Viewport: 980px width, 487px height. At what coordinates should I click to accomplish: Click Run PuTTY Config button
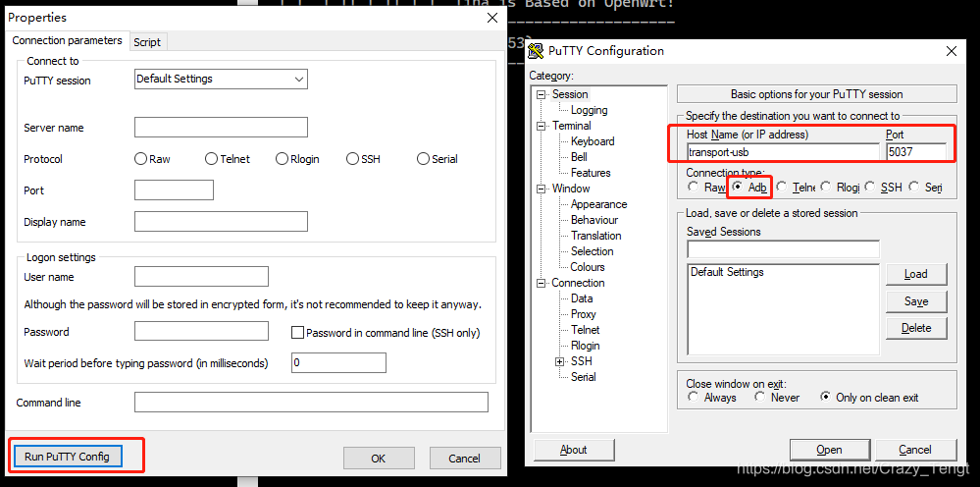67,457
